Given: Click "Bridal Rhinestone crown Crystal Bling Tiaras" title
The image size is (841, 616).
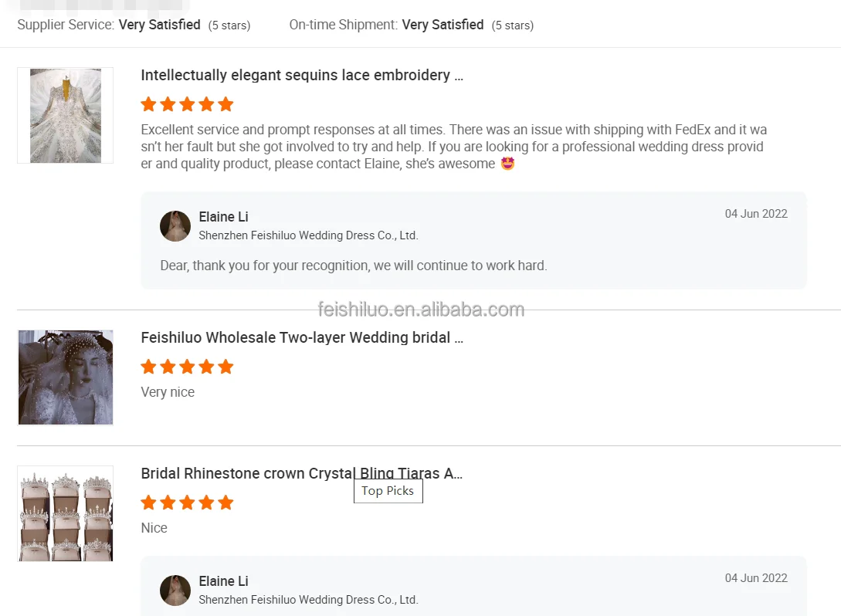Looking at the screenshot, I should (x=301, y=474).
